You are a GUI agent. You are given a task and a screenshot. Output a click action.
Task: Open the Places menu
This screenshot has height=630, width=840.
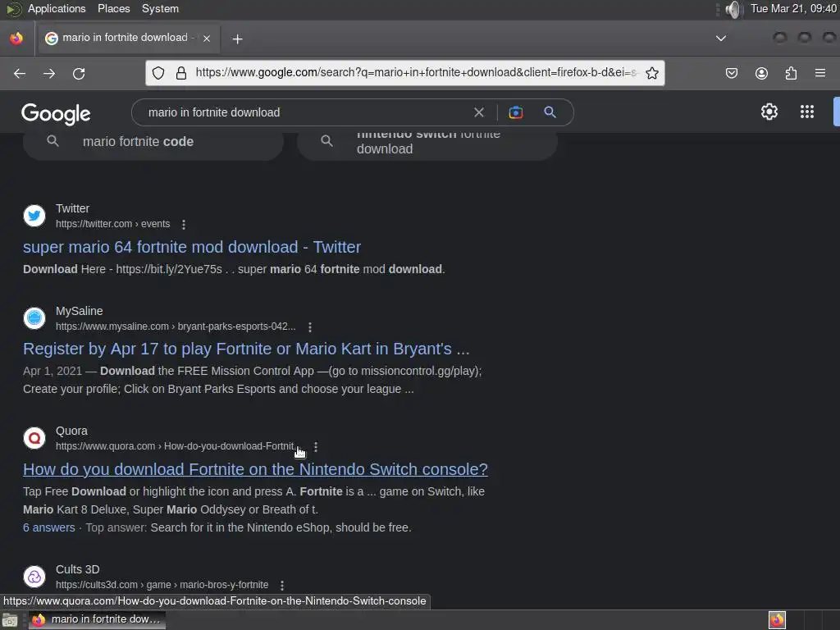[113, 8]
